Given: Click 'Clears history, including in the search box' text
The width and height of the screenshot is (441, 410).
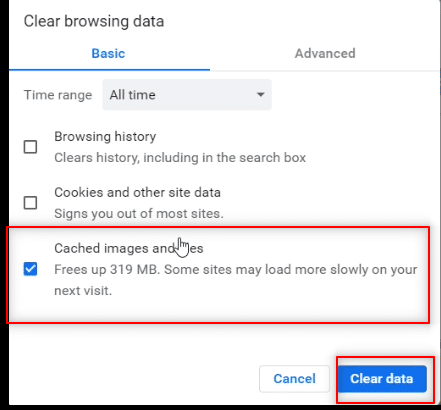Looking at the screenshot, I should pos(180,158).
